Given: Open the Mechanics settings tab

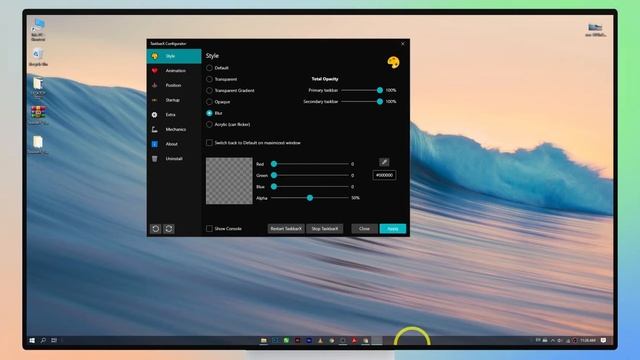Looking at the screenshot, I should point(174,129).
